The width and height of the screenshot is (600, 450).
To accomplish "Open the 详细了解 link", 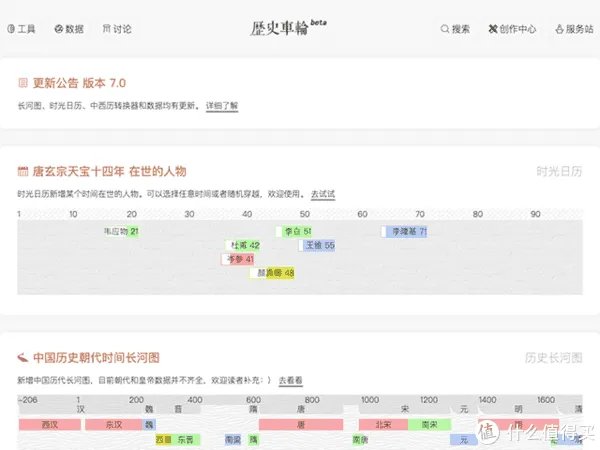I will tap(222, 106).
